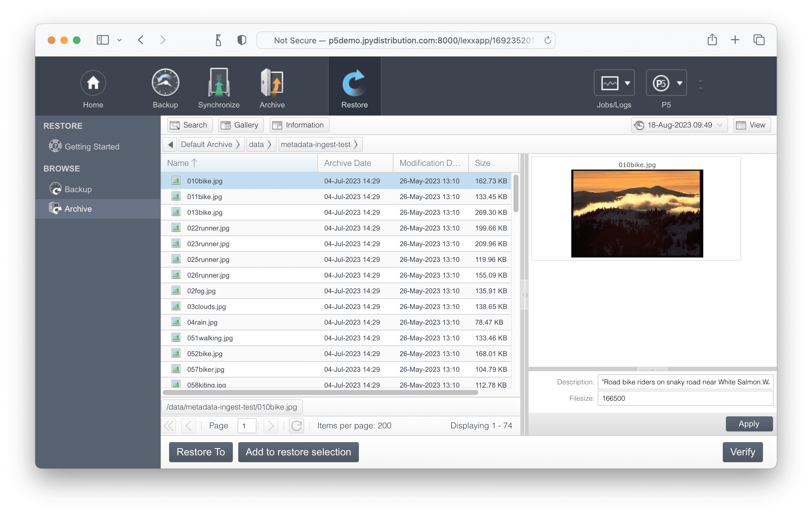Select file 03clouds.jpg
This screenshot has height=515, width=812.
pos(336,307)
